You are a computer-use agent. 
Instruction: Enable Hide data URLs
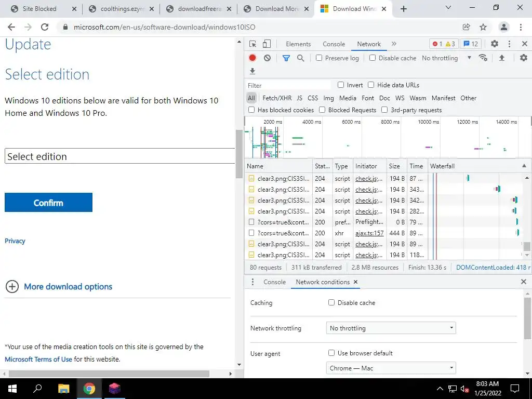371,85
